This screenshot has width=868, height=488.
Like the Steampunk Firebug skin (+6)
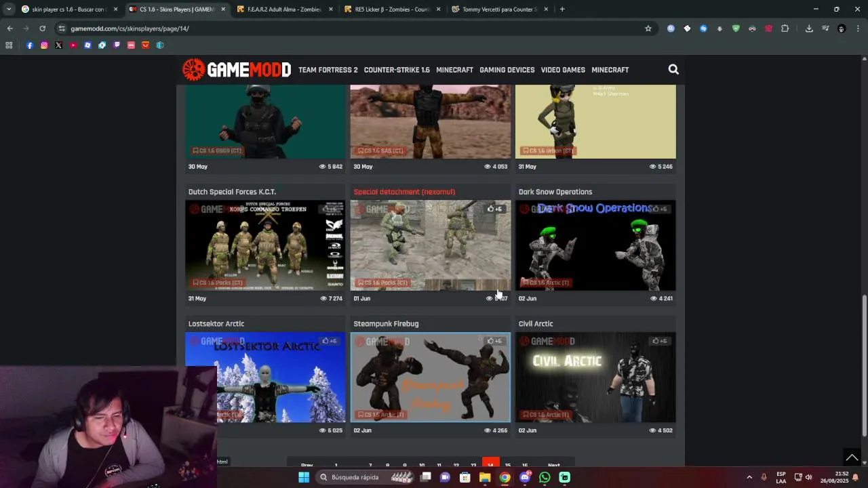click(494, 341)
